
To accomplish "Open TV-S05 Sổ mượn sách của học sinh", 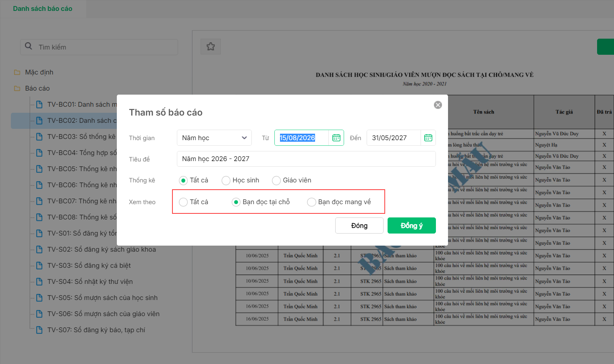I will coord(102,298).
